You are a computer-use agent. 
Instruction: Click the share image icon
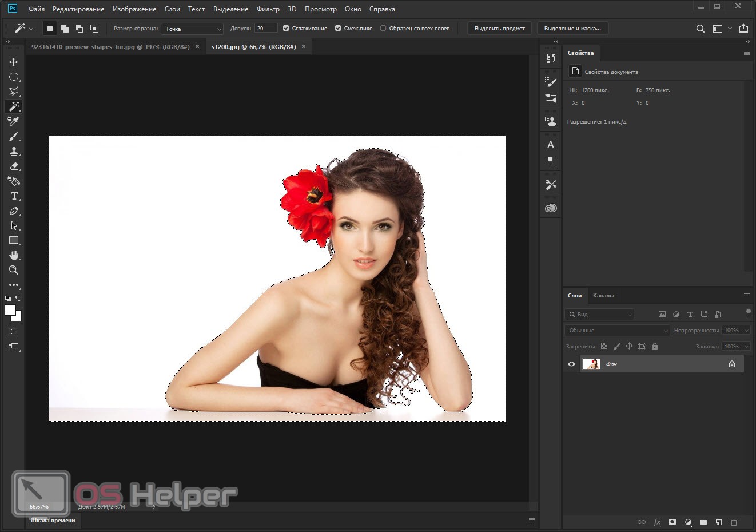click(743, 28)
